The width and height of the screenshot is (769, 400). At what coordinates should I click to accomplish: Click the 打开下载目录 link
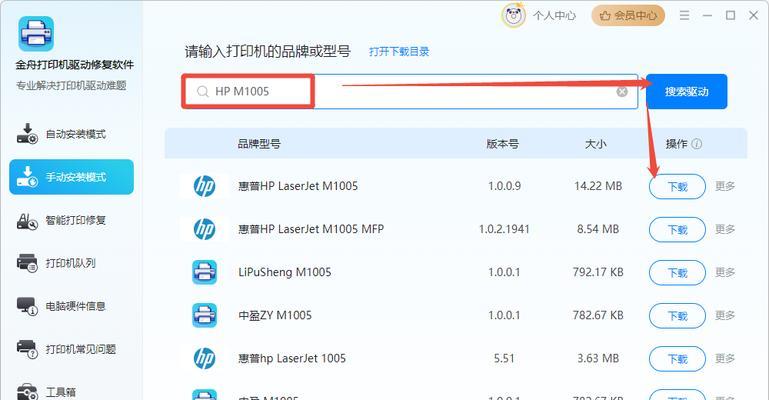coord(399,51)
